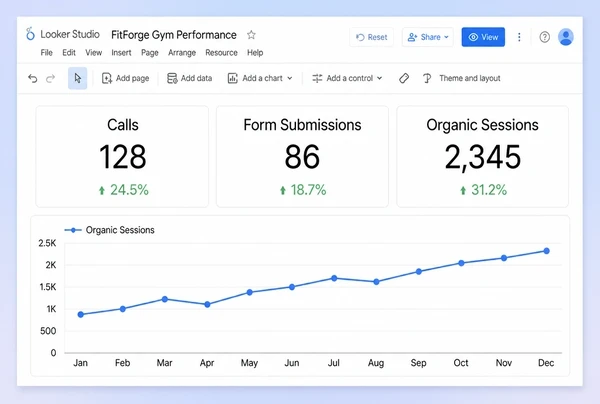The height and width of the screenshot is (404, 600).
Task: Click the 18.7% increase indicator
Action: tap(303, 190)
